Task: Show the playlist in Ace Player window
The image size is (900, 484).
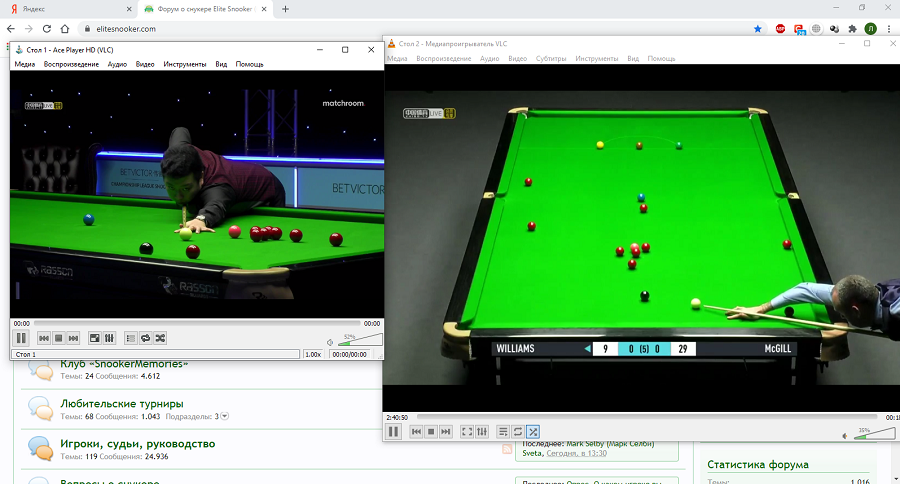Action: click(x=131, y=338)
